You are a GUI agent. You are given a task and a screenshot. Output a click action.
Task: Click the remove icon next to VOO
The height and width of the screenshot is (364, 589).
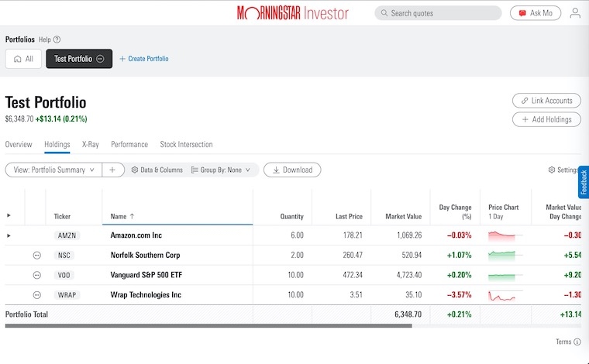click(36, 275)
